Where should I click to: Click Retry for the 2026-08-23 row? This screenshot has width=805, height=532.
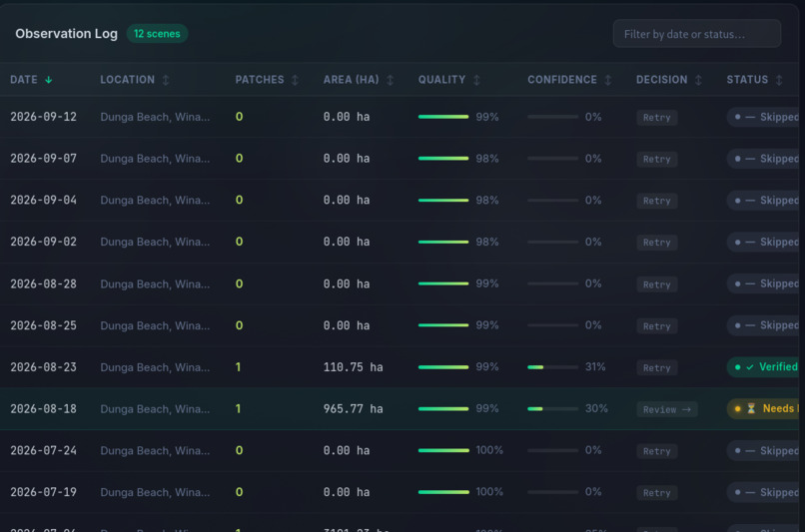657,367
